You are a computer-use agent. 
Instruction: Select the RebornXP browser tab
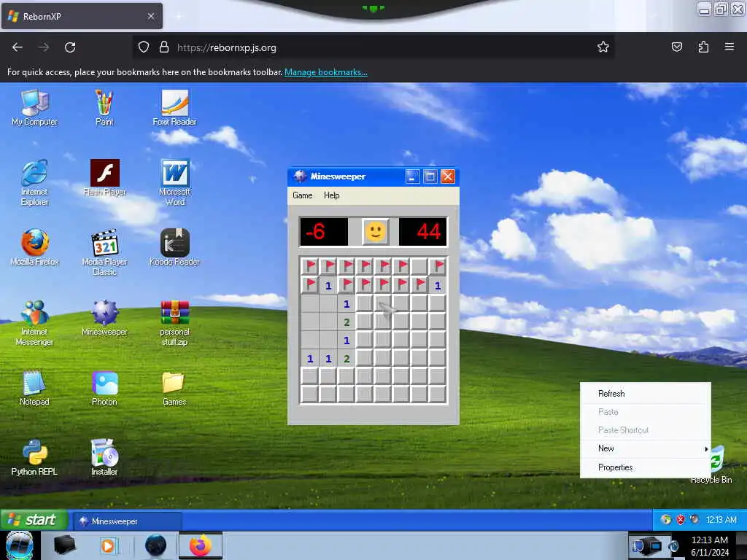pos(82,16)
